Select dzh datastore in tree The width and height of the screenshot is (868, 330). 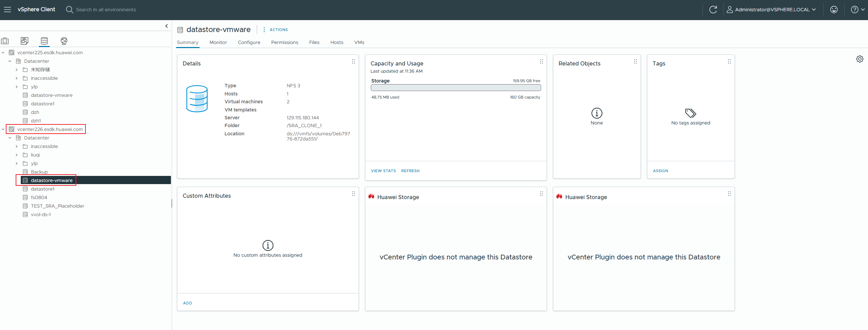(x=35, y=112)
